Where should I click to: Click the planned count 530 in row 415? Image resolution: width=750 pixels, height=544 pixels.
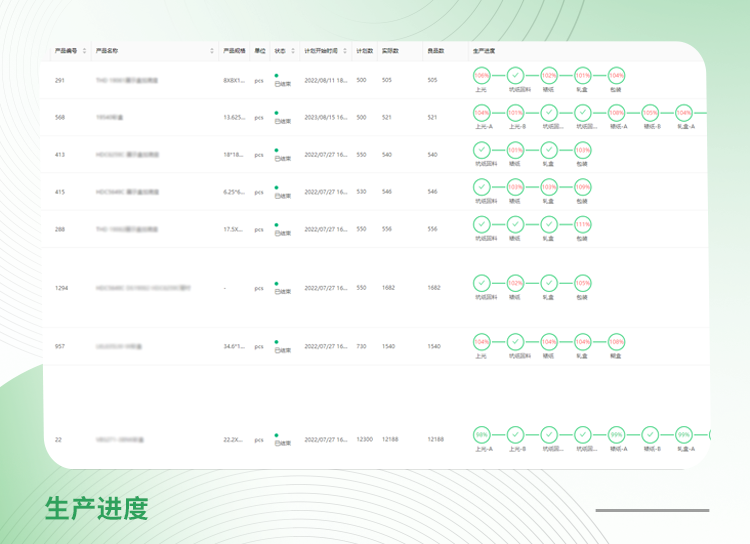(x=361, y=191)
